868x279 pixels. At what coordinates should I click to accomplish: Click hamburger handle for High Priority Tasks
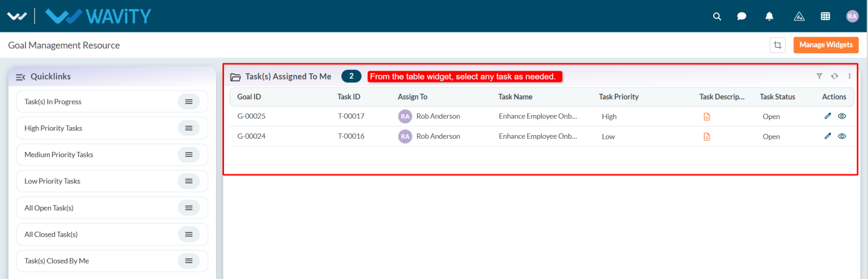pyautogui.click(x=189, y=128)
